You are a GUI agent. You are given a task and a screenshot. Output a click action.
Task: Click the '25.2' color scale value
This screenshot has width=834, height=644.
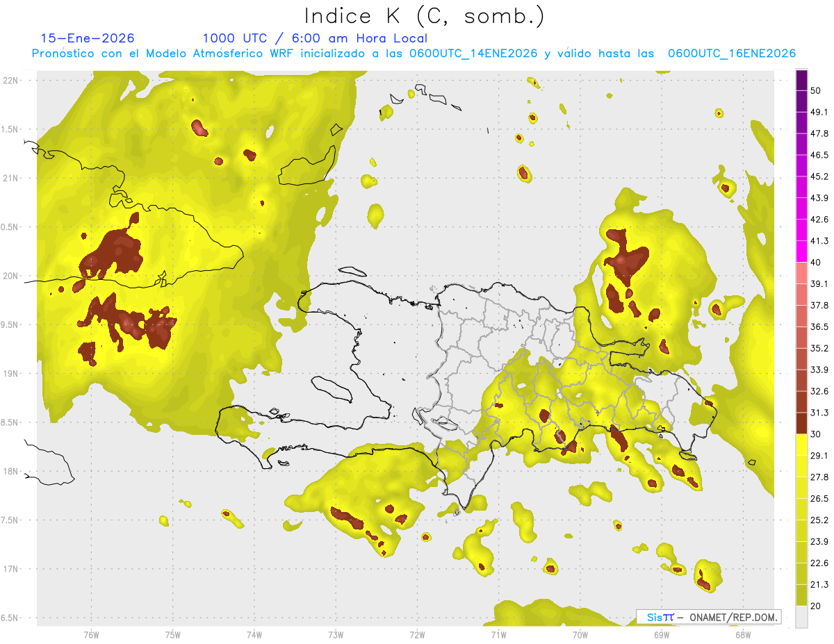pos(819,520)
